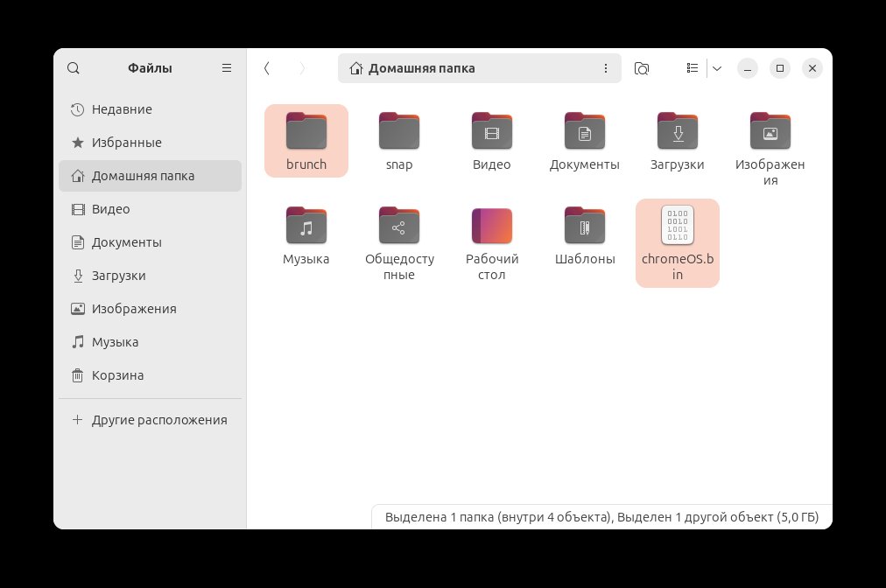Maximize the Files window
The image size is (886, 588).
click(779, 68)
